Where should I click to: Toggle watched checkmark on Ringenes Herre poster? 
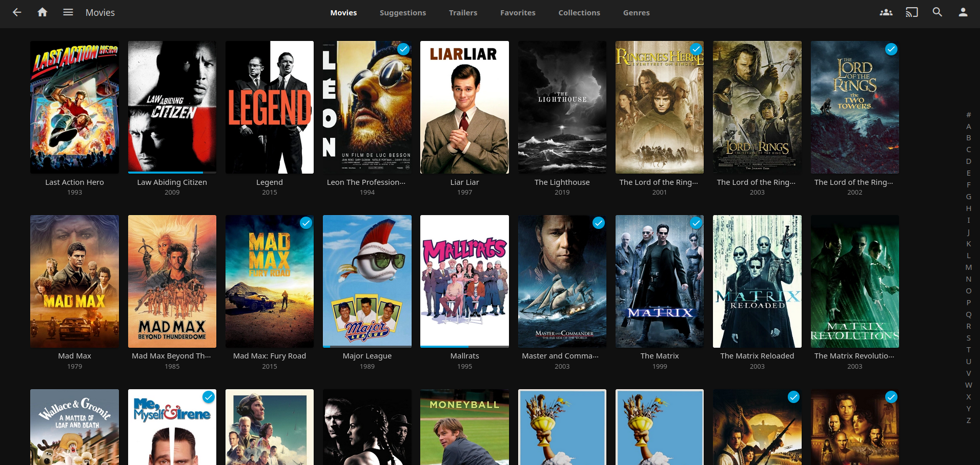click(696, 49)
